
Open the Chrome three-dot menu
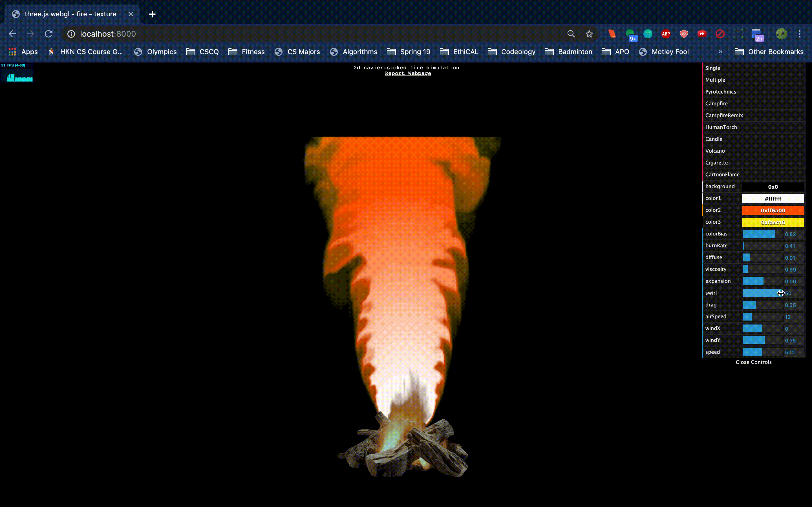pyautogui.click(x=799, y=34)
